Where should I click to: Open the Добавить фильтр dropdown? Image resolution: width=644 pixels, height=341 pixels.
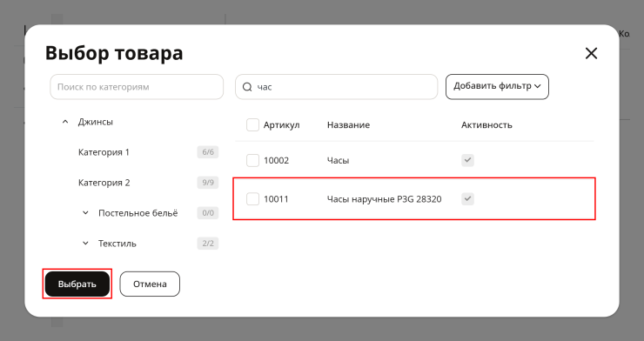coord(497,87)
